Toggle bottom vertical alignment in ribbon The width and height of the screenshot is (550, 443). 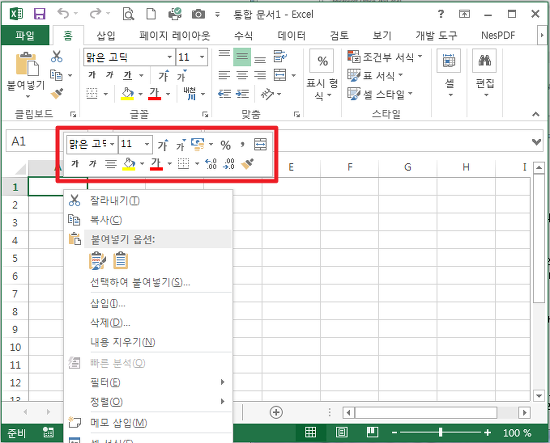(260, 59)
